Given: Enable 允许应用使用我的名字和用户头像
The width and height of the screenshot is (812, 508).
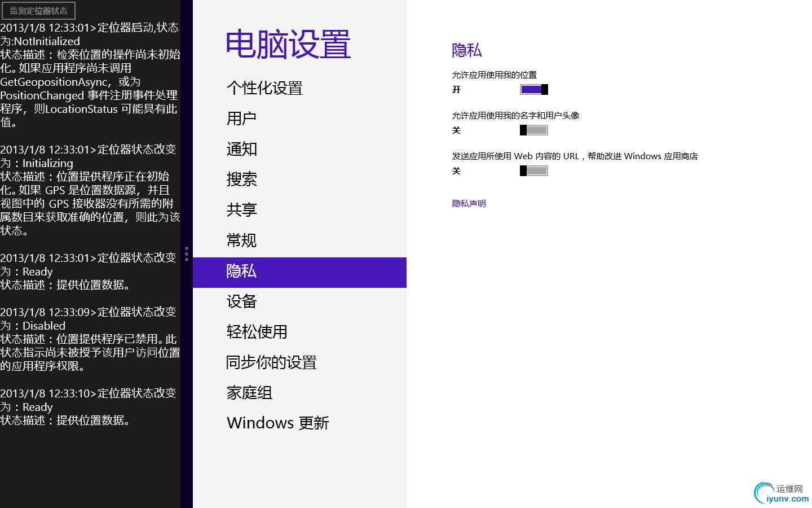Looking at the screenshot, I should 533,130.
